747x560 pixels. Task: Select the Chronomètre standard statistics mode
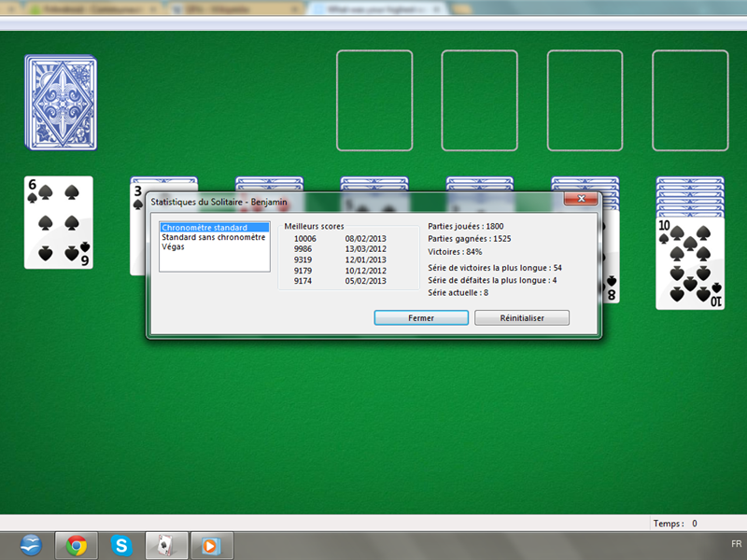204,226
